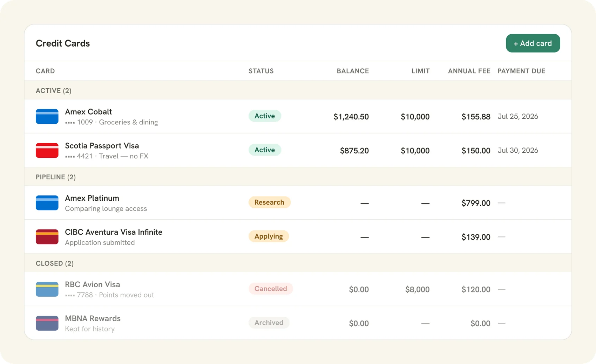Screen dimensions: 596x364
Task: Click the $799.00 annual fee
Action: pyautogui.click(x=476, y=203)
